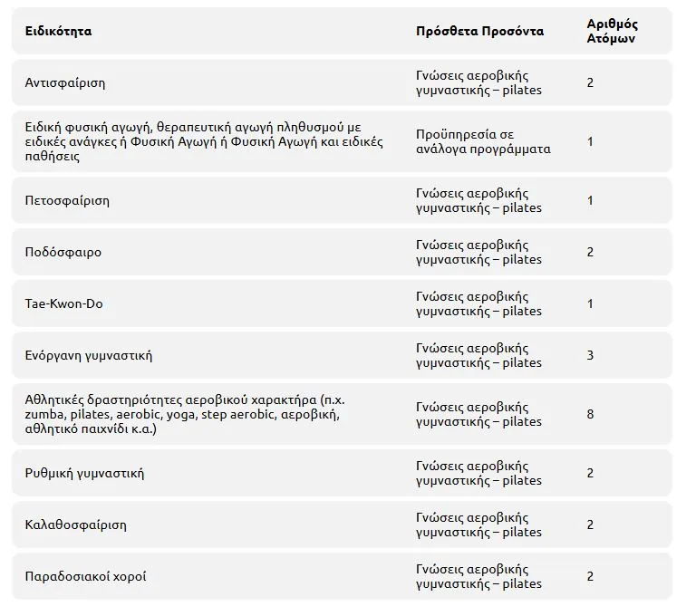Viewport: 696px width, 616px height.
Task: Click the Πρόσθετα Προσόντα column header
Action: pyautogui.click(x=479, y=32)
